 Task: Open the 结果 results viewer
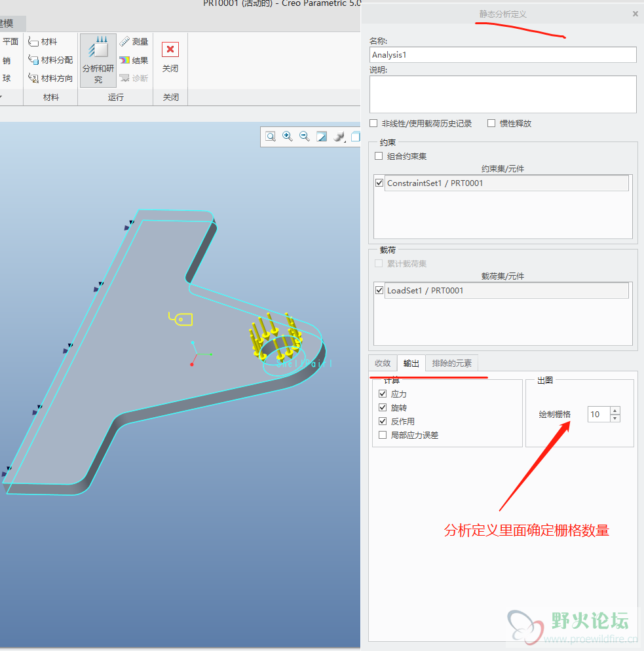134,60
